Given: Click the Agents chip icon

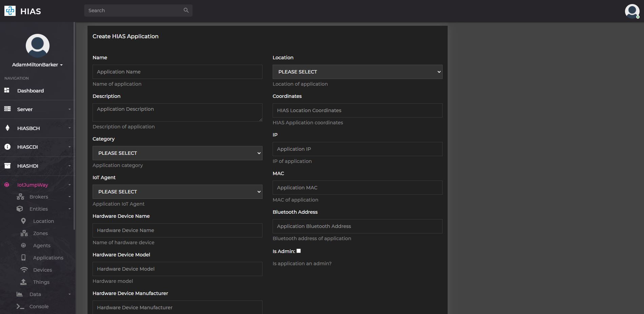Looking at the screenshot, I should point(23,245).
